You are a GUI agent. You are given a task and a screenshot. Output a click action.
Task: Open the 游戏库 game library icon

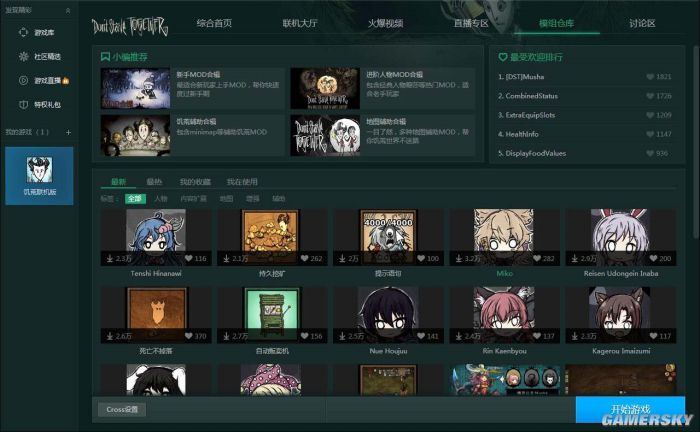click(x=23, y=33)
